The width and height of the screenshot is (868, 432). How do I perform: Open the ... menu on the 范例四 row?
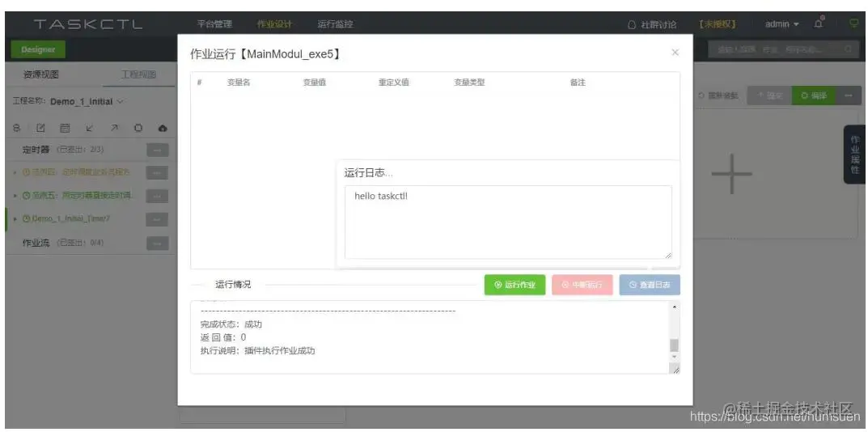pos(157,173)
